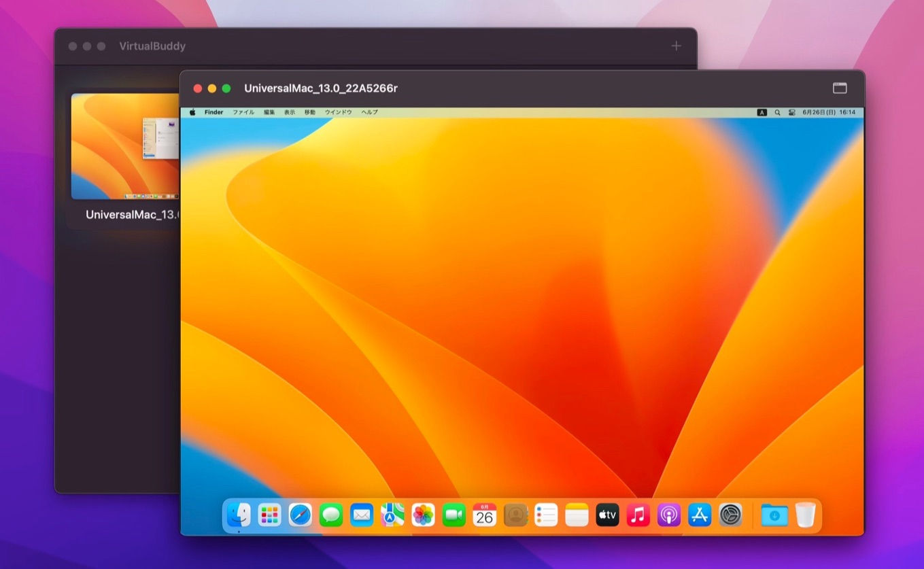Click the UniversalMac_13.0_22A5266r window title
924x569 pixels.
[x=321, y=88]
